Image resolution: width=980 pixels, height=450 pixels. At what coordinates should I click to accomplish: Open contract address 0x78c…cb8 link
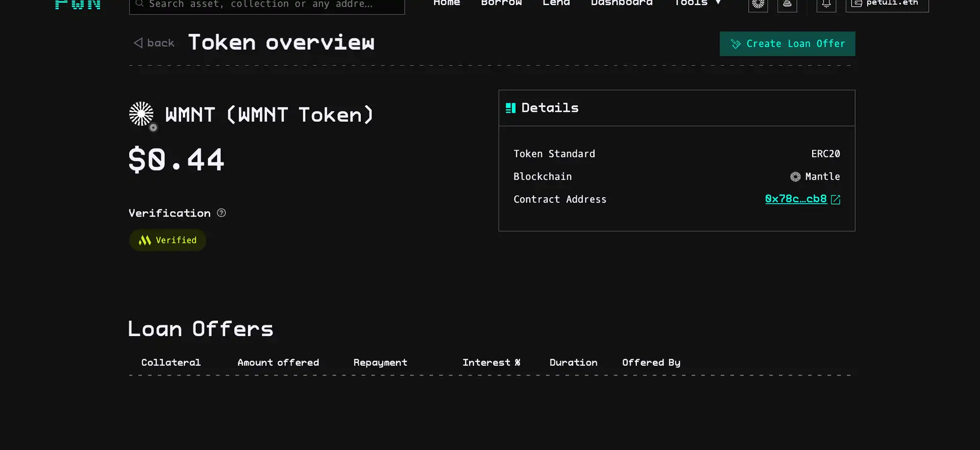coord(795,199)
